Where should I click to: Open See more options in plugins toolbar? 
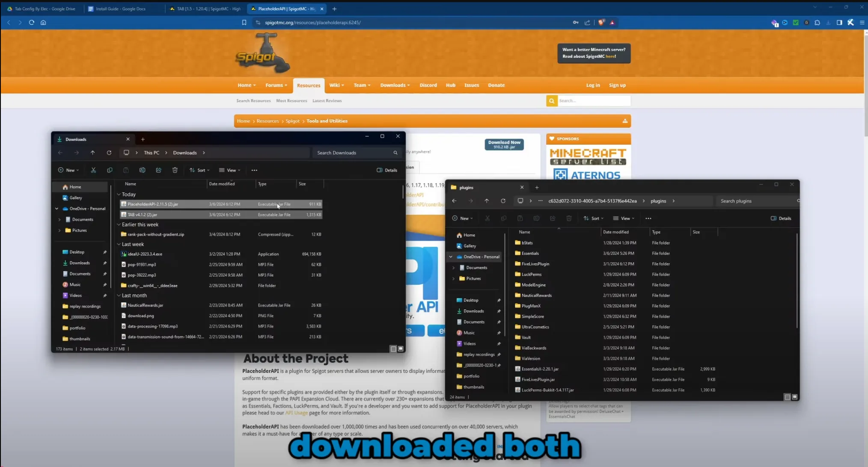coord(648,219)
